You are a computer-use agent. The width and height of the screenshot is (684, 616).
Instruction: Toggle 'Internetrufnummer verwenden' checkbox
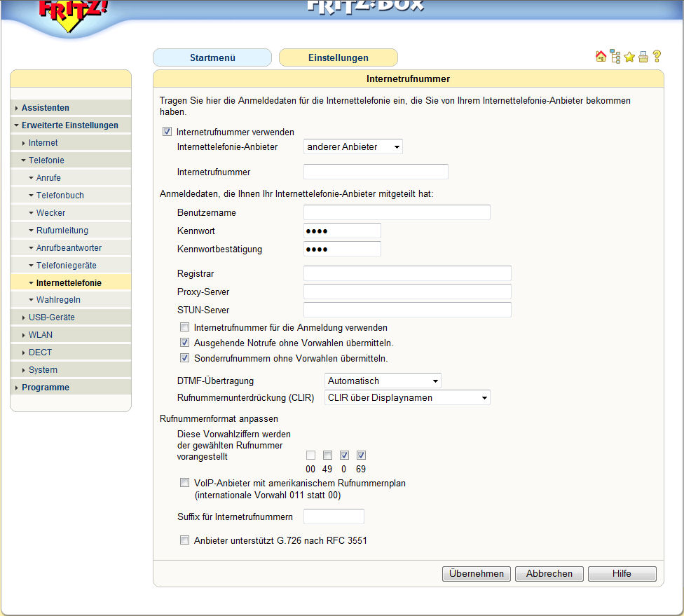167,131
